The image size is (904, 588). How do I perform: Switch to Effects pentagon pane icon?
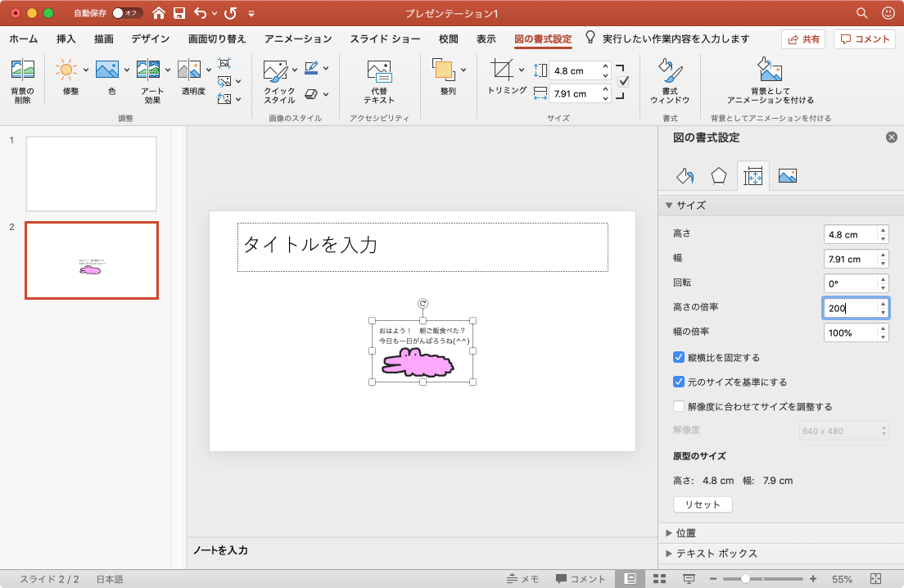point(718,175)
